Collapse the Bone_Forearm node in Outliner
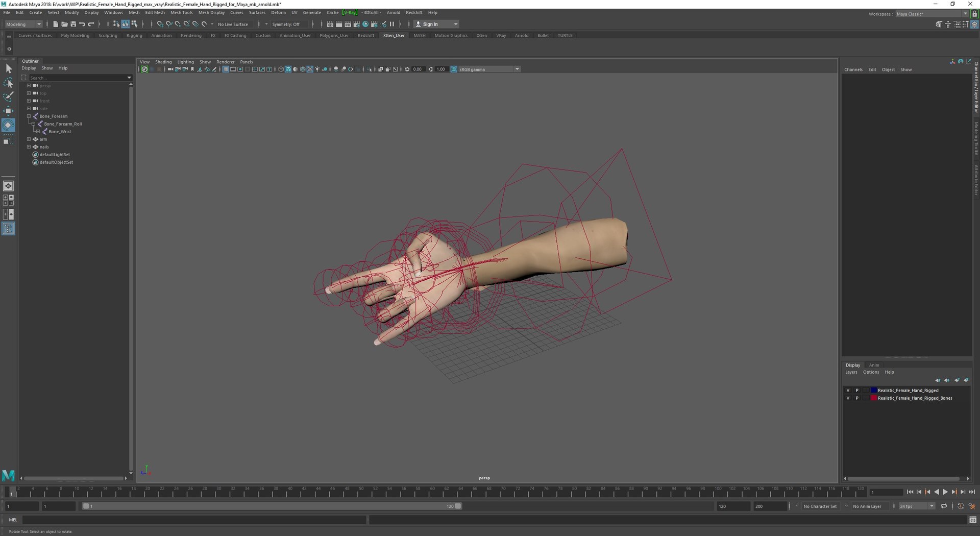Screen dimensions: 980x536 click(x=29, y=116)
